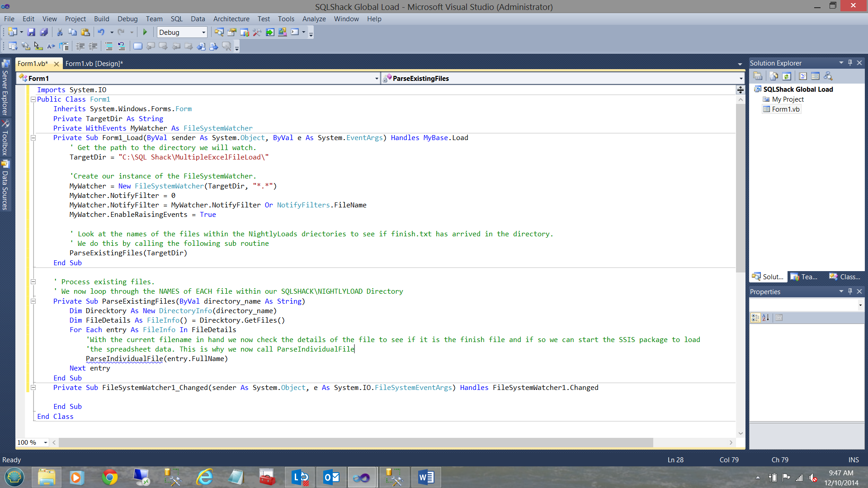Switch to the Form1.vb [Design] tab
The height and width of the screenshot is (488, 868).
[x=94, y=64]
